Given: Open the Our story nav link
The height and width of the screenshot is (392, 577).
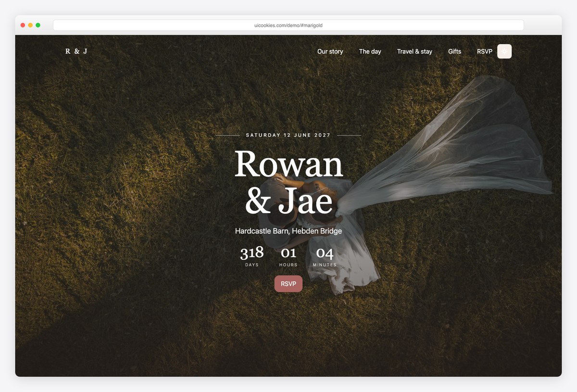Looking at the screenshot, I should 330,51.
